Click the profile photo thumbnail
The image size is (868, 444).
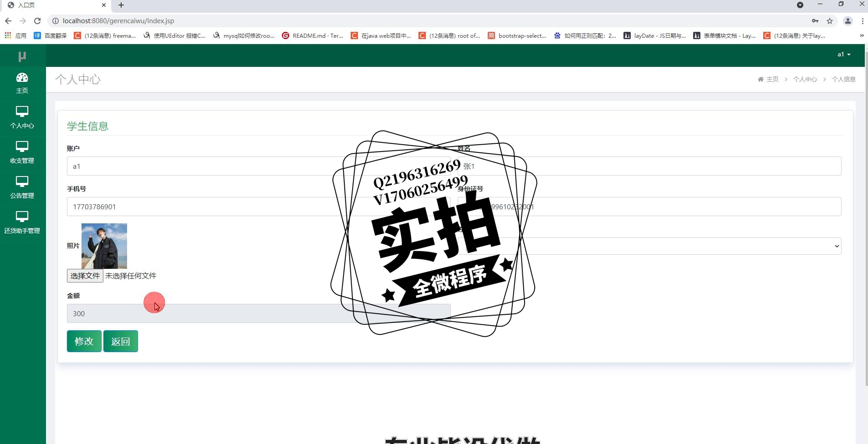click(x=104, y=246)
